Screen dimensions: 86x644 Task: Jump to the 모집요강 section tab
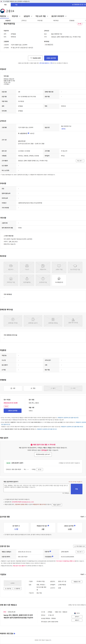coord(8,21)
